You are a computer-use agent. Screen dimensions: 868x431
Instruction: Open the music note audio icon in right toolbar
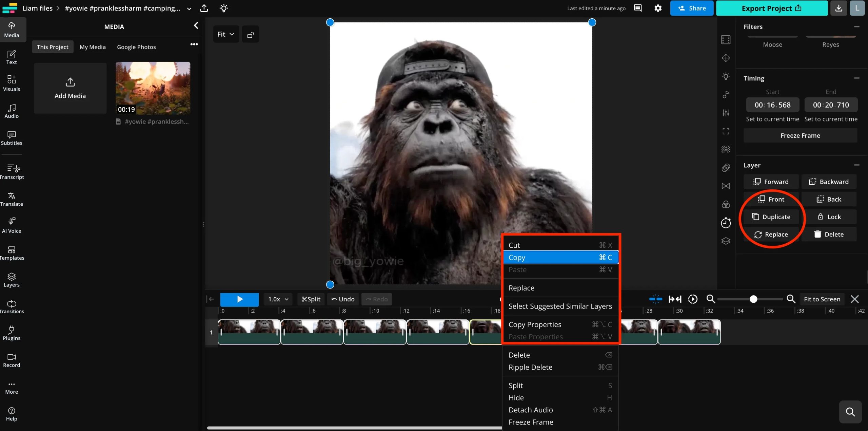pos(726,95)
